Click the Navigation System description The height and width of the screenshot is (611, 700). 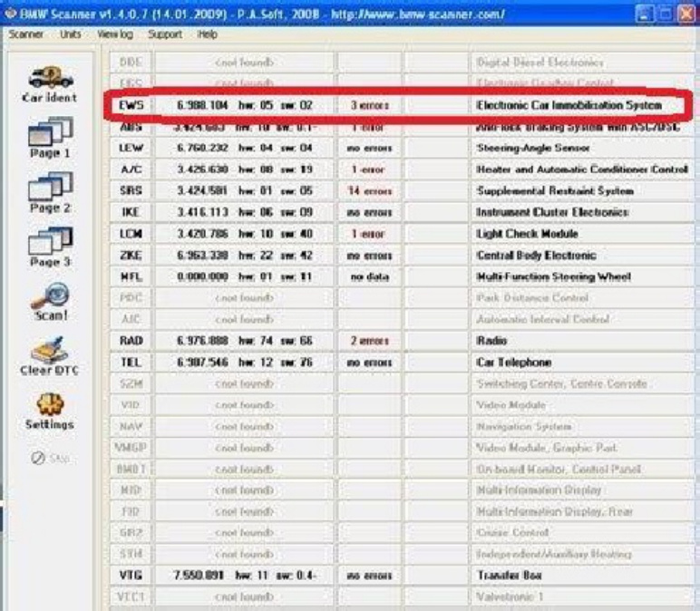[x=524, y=426]
